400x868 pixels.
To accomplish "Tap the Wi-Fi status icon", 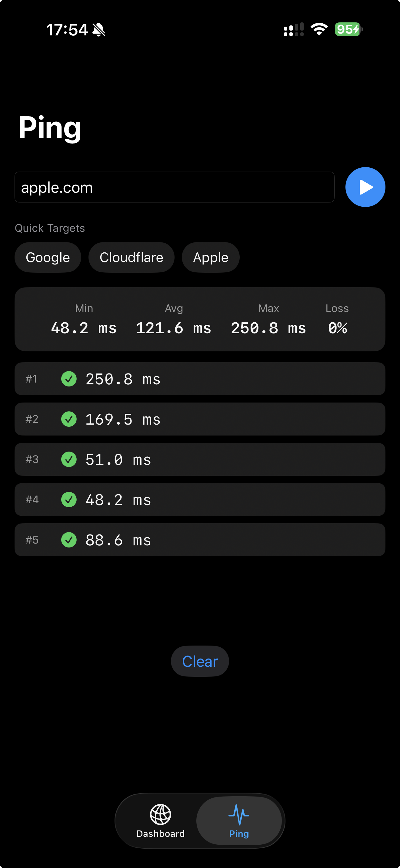I will 319,29.
